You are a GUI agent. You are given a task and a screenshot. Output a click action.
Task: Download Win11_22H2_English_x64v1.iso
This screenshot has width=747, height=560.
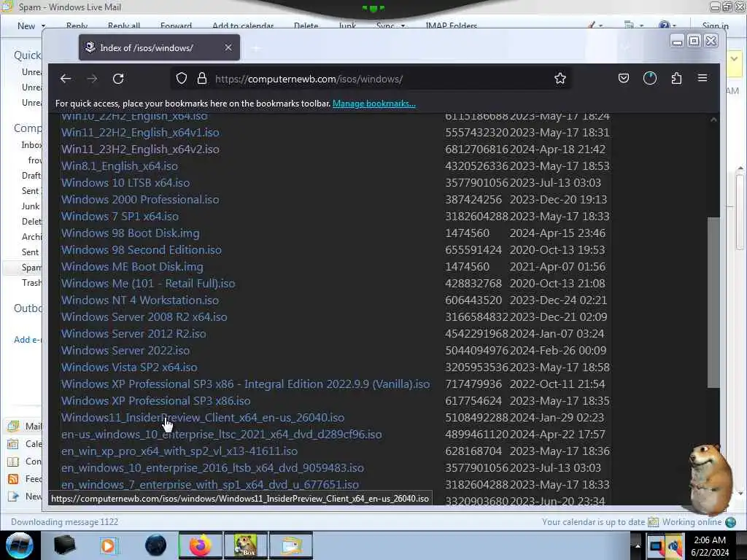tap(140, 133)
